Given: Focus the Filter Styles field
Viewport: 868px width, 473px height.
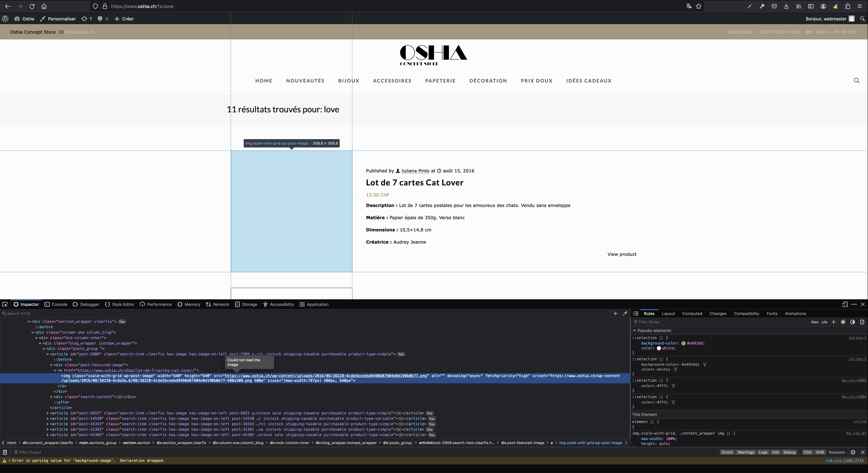Looking at the screenshot, I should [720, 322].
